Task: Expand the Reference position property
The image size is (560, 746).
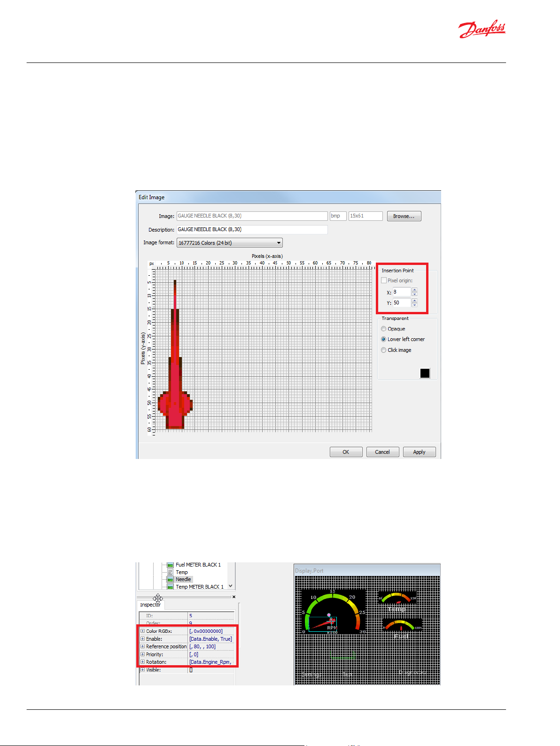Action: pos(142,646)
